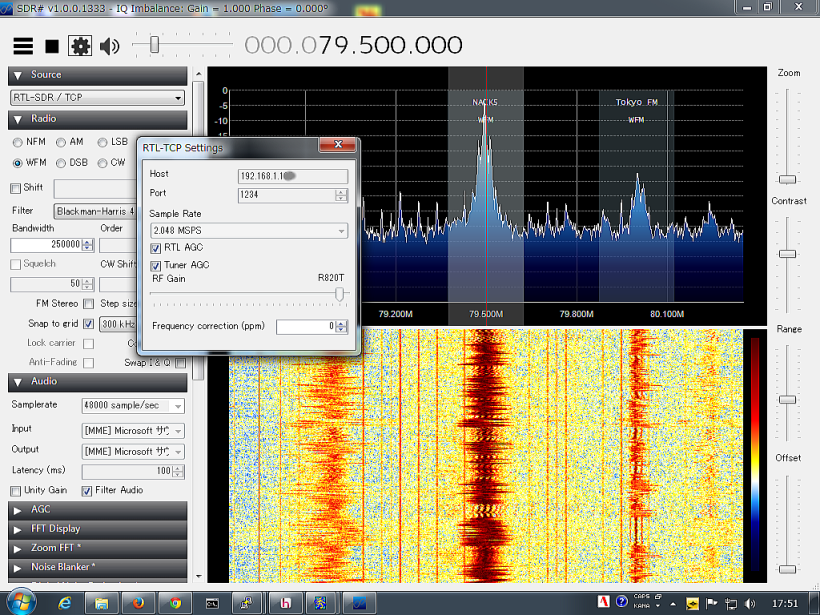
Task: Open the Windows Start menu
Action: click(x=21, y=602)
